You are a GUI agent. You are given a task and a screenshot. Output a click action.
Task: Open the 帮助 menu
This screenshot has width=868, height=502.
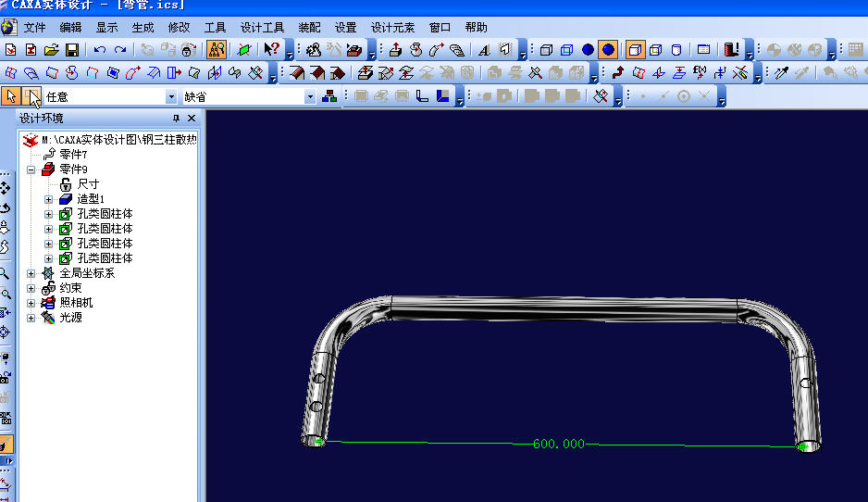click(476, 28)
